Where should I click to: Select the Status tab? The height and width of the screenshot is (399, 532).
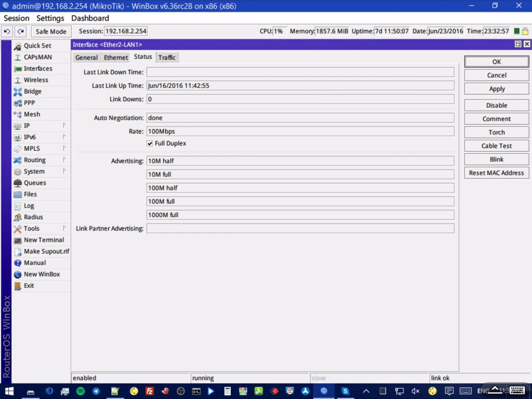pyautogui.click(x=143, y=57)
